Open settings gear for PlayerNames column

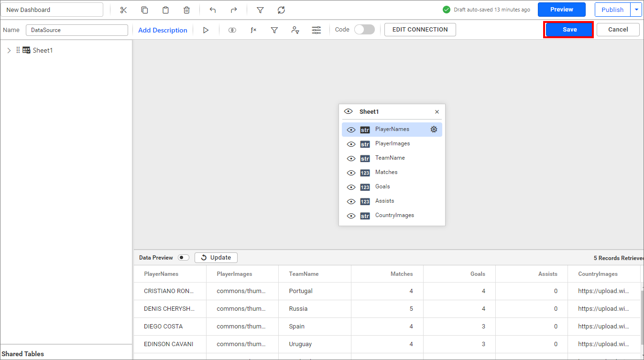coord(434,129)
